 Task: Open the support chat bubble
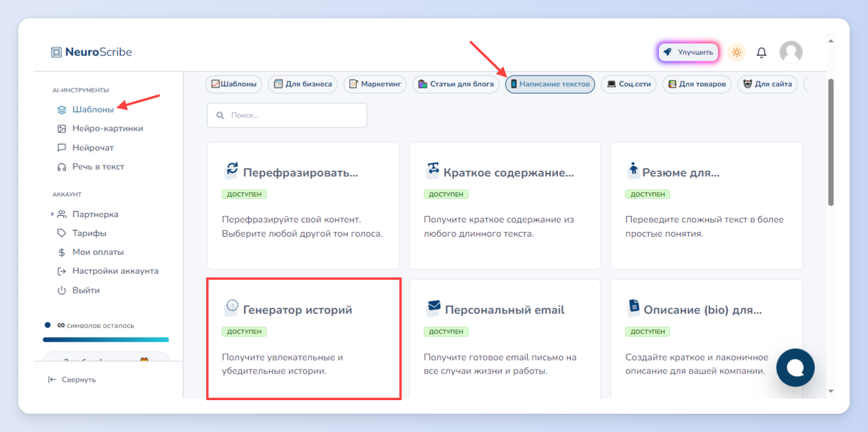(795, 368)
